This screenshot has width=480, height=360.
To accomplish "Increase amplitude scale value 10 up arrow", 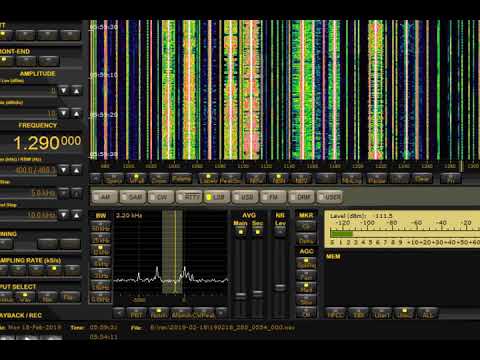I will 76,113.
